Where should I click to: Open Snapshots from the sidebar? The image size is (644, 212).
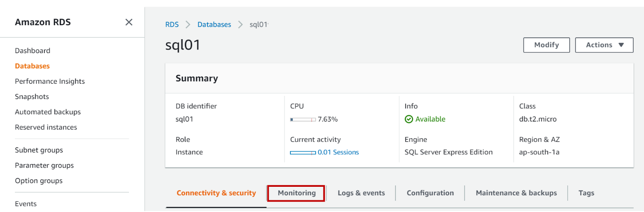pyautogui.click(x=32, y=97)
